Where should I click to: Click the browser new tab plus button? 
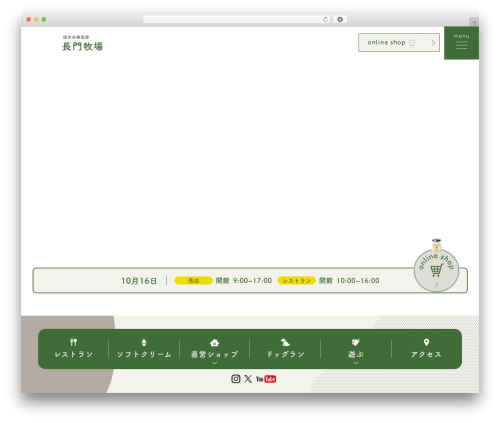474,22
